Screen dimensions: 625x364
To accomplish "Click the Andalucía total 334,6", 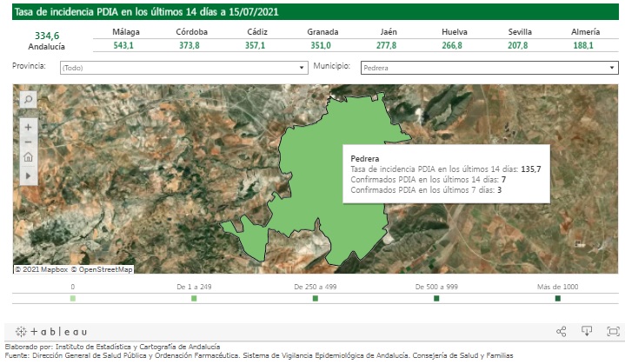I will (47, 36).
